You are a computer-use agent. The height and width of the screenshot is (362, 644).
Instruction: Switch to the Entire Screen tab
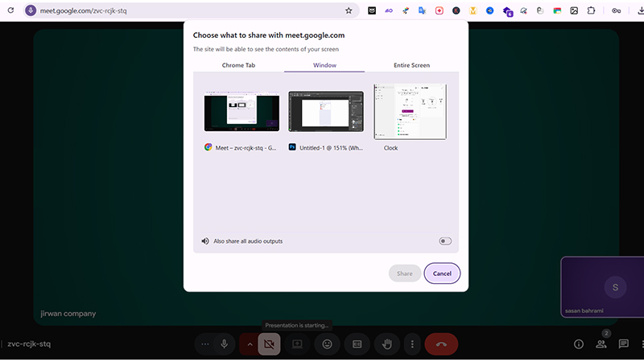coord(411,65)
